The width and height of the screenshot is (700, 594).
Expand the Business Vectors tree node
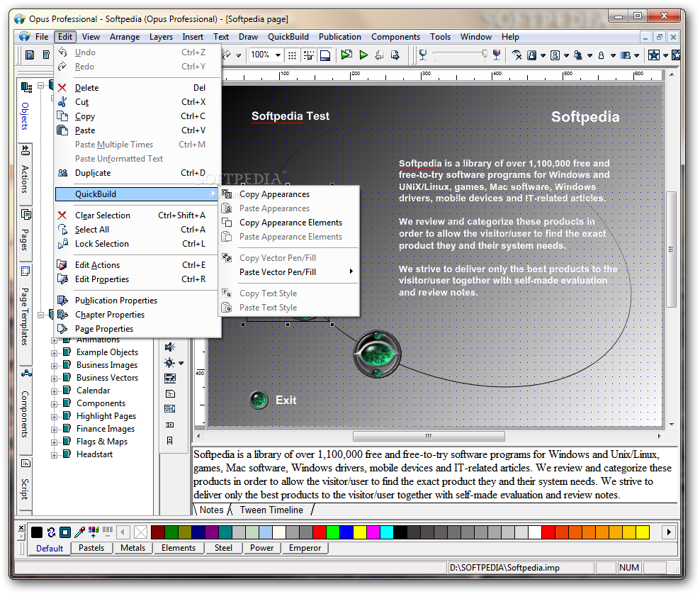pyautogui.click(x=54, y=379)
